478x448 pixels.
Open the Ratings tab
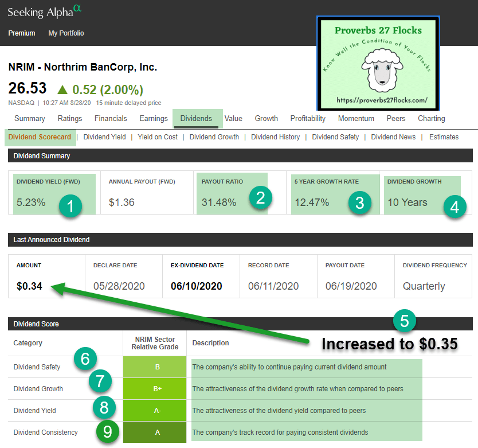pos(70,119)
